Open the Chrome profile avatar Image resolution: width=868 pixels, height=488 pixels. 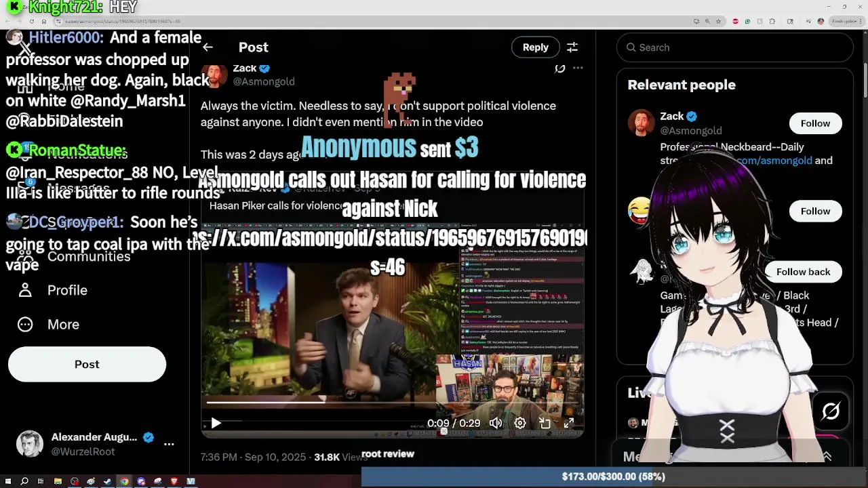click(x=821, y=22)
